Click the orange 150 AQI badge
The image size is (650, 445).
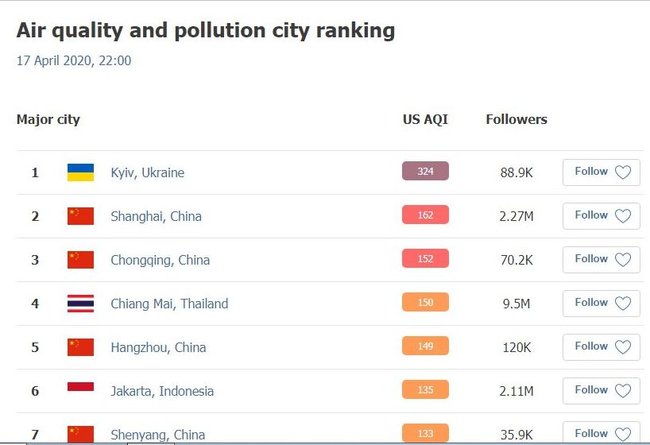coord(425,303)
